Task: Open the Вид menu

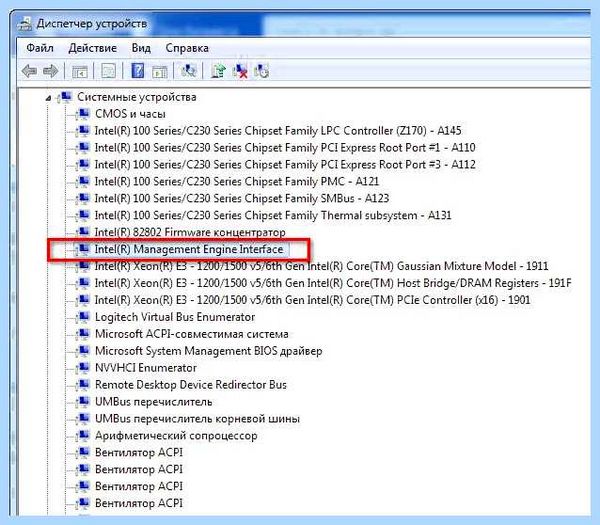Action: tap(141, 48)
